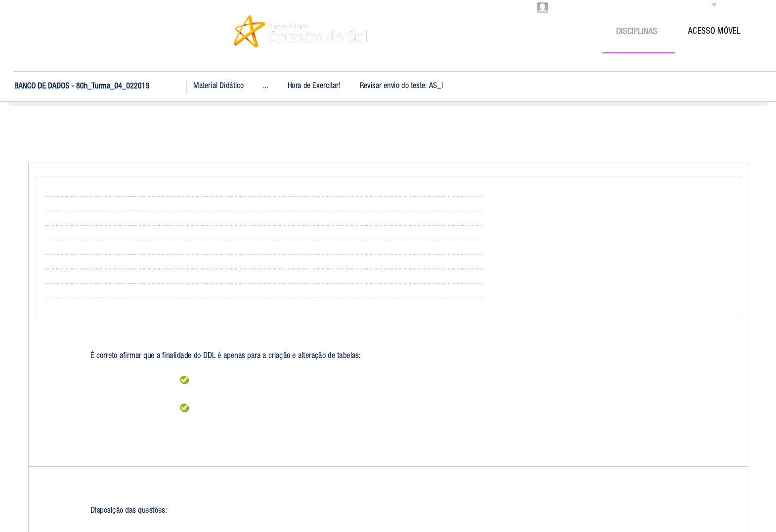Go to Material Didático breadcrumb
776x532 pixels.
(218, 86)
